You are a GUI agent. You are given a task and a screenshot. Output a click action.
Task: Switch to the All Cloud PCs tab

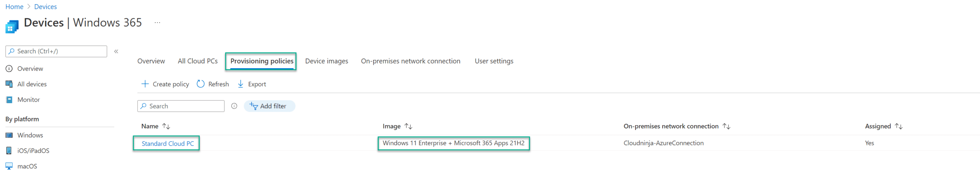(198, 61)
